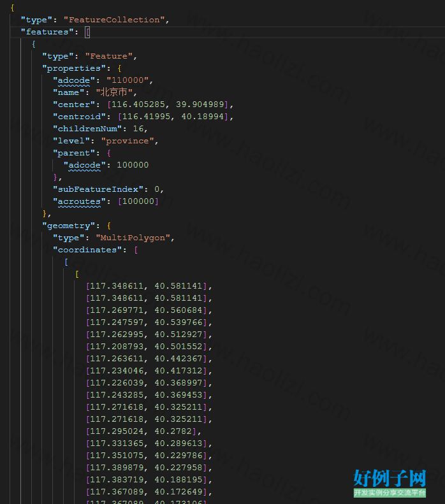This screenshot has width=445, height=504.
Task: Click the center latitude 39.904989
Action: 200,104
